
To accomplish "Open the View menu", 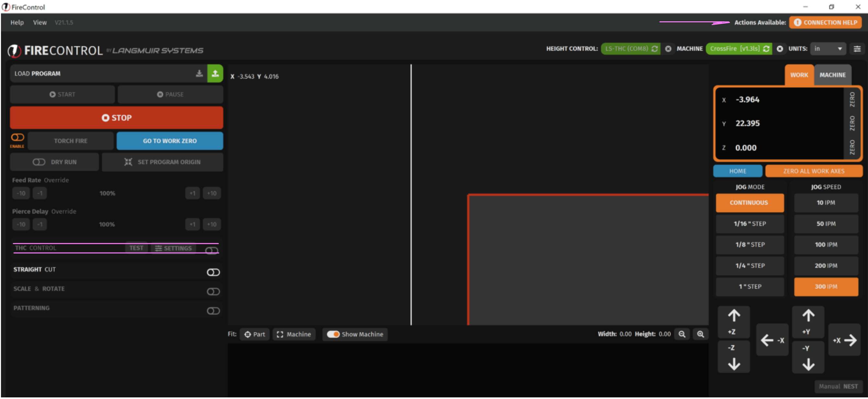I will (x=40, y=23).
